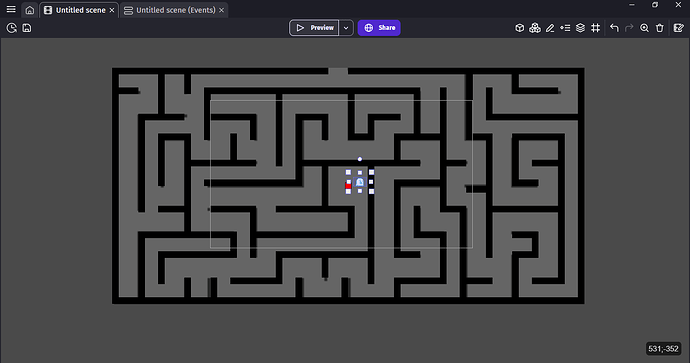Screen dimensions: 690x363
Task: Toggle the grid display
Action: coord(595,28)
